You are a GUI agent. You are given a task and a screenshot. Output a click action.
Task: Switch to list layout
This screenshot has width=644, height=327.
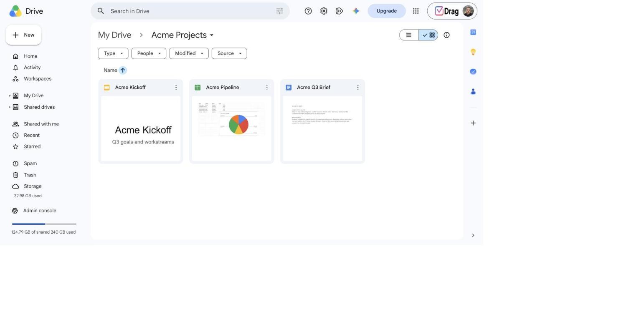point(409,35)
